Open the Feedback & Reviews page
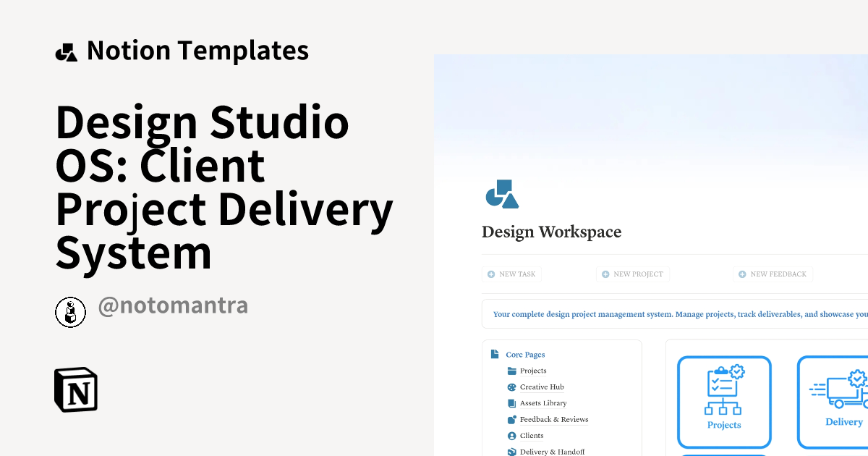 (x=554, y=420)
